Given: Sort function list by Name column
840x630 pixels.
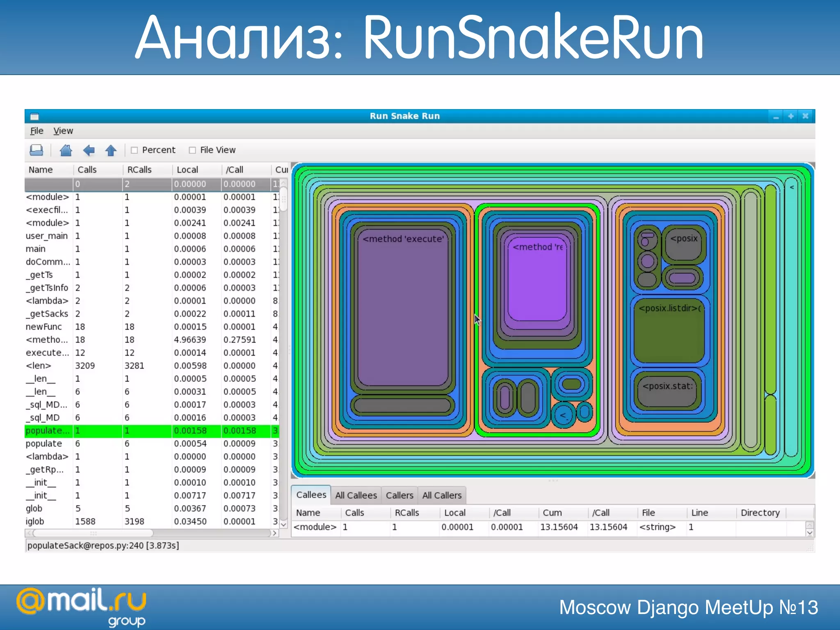Looking at the screenshot, I should (x=49, y=170).
